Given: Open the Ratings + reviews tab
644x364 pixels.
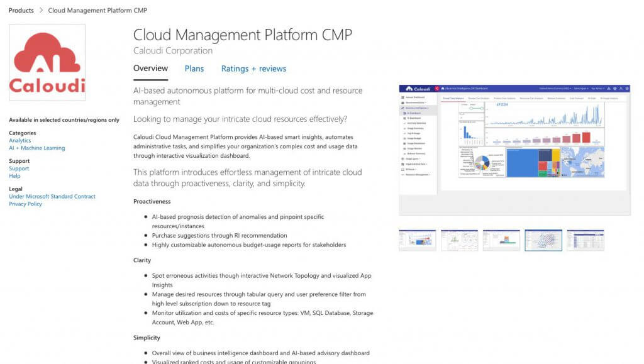Looking at the screenshot, I should pos(254,69).
